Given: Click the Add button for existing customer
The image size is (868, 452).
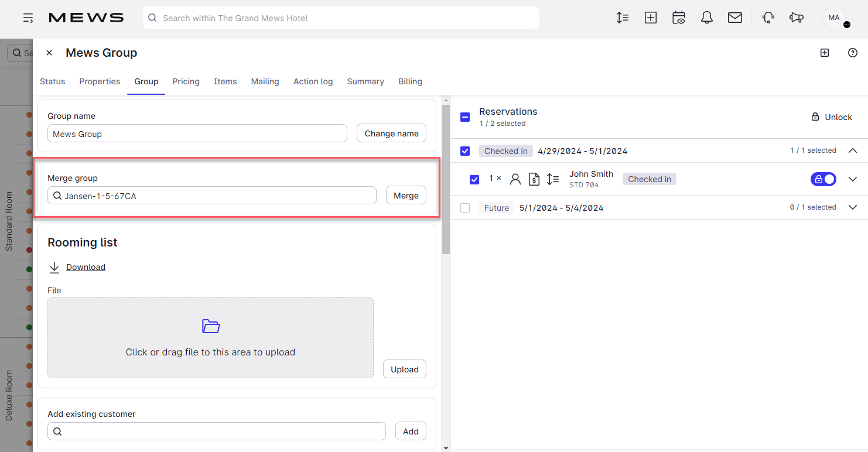Looking at the screenshot, I should click(411, 432).
